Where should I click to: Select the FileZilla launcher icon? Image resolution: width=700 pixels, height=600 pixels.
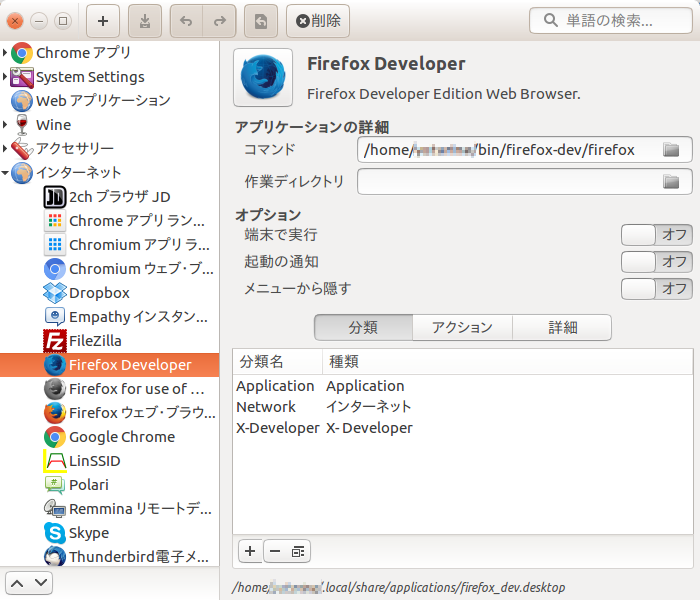(55, 341)
